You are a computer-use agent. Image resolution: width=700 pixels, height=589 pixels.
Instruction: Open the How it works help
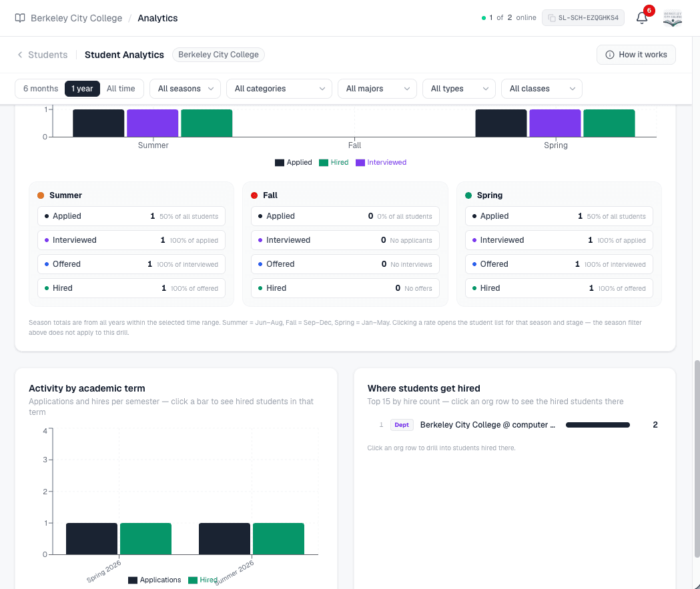[x=636, y=55]
